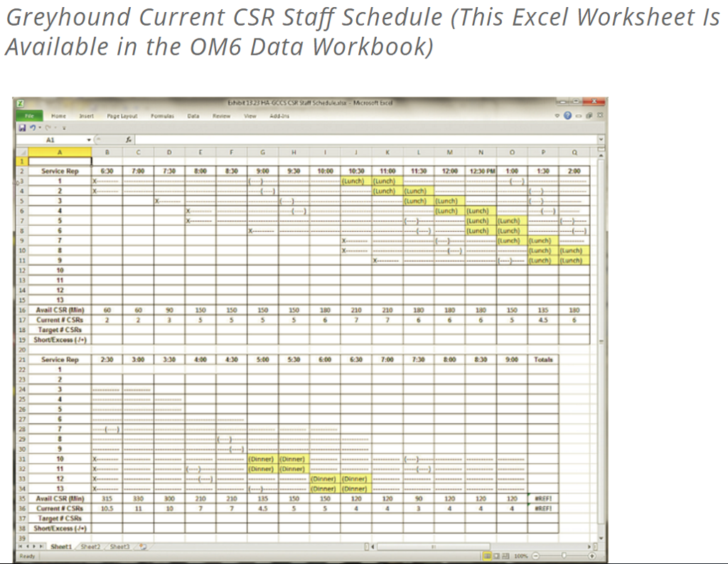
Task: Select column A header
Action: (x=60, y=152)
